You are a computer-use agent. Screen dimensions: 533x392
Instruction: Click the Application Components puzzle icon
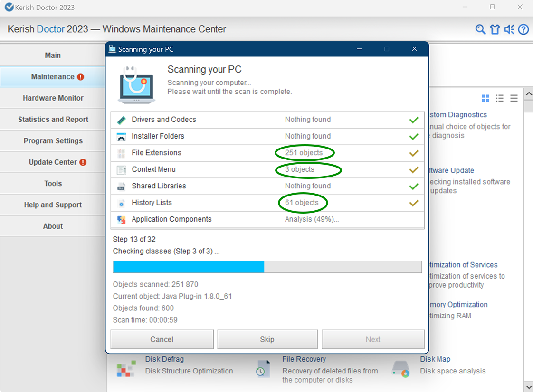(121, 220)
